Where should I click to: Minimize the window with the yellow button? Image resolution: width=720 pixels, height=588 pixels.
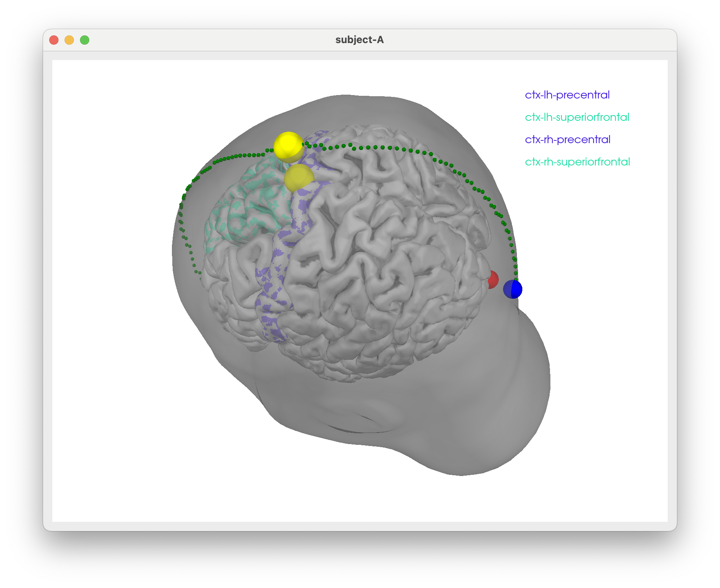click(x=69, y=40)
